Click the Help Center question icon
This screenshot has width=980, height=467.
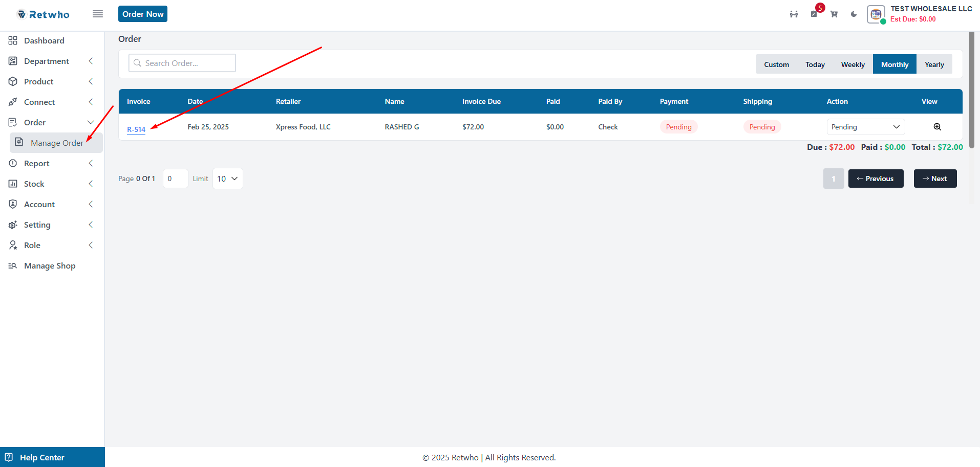(x=9, y=457)
